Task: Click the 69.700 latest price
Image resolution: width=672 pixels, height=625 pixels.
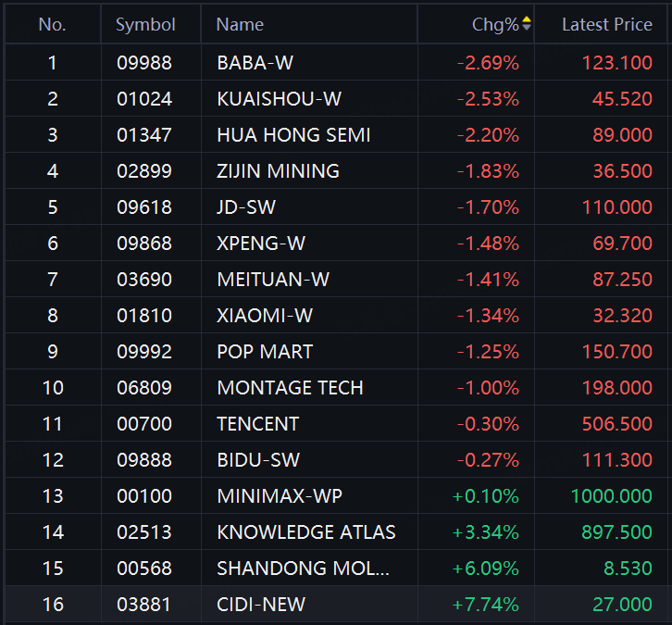Action: (x=622, y=244)
